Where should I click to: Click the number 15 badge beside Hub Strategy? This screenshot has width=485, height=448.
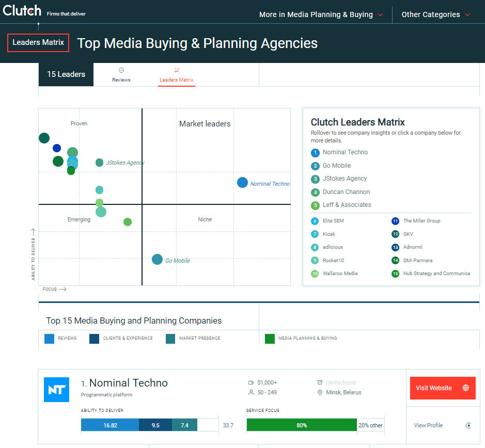[x=395, y=274]
